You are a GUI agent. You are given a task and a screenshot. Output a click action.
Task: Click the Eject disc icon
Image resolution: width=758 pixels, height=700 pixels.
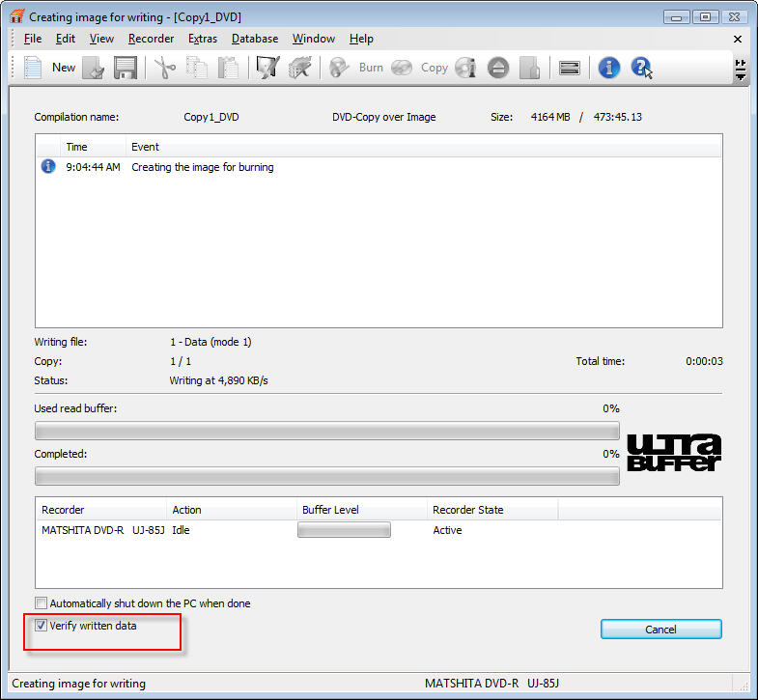coord(497,68)
